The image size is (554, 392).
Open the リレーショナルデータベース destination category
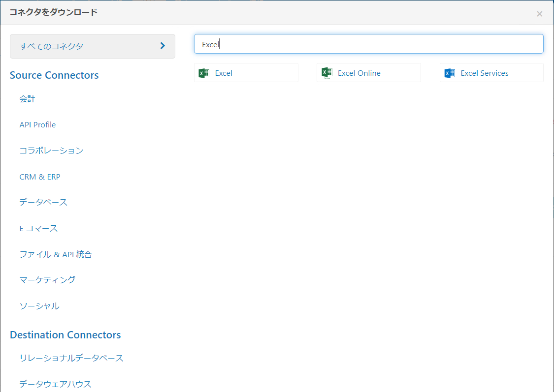71,358
